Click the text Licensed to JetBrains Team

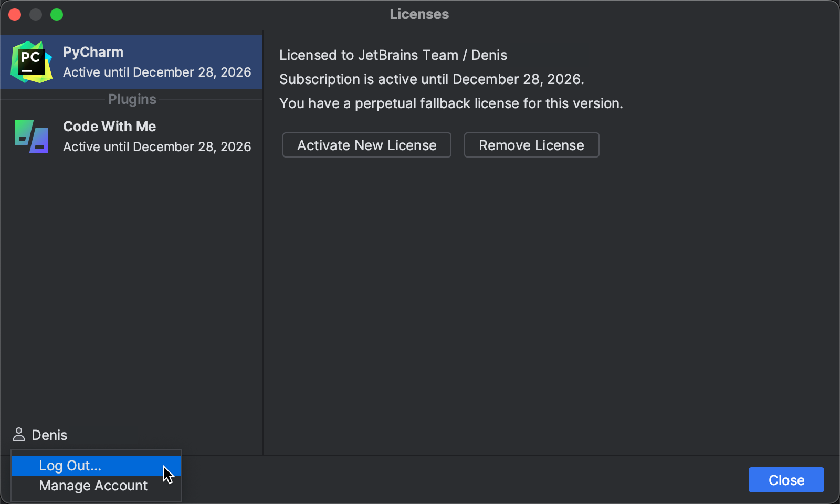coord(393,55)
